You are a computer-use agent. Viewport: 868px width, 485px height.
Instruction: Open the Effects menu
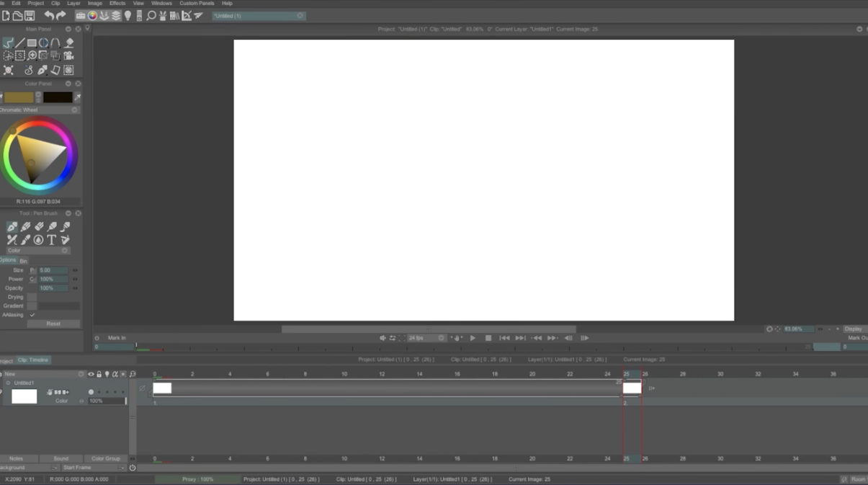pyautogui.click(x=117, y=4)
